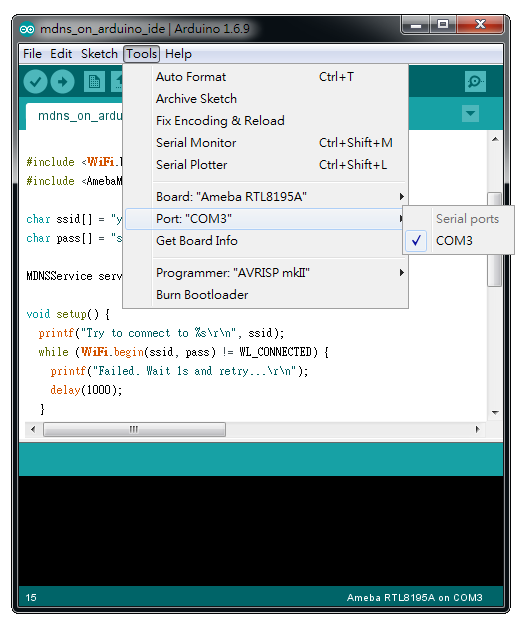Click the line number 15 in status bar
This screenshot has height=626, width=526.
31,598
